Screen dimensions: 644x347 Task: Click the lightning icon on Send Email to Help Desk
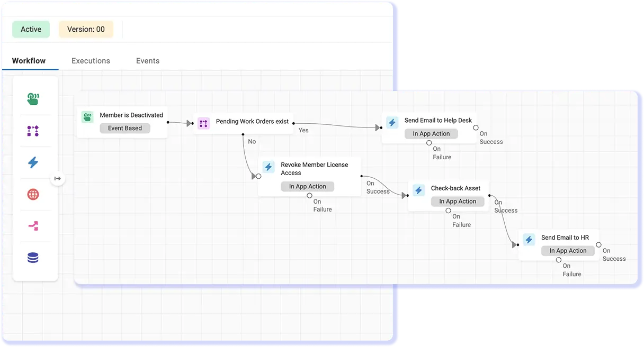392,122
